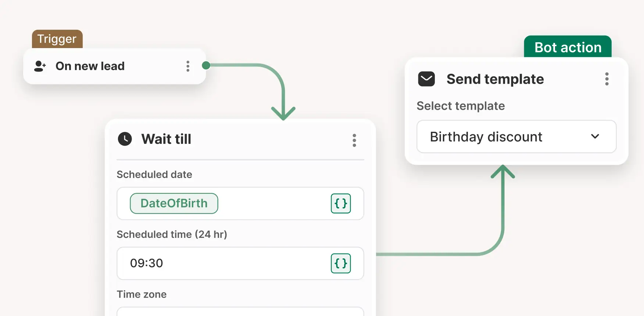Image resolution: width=644 pixels, height=316 pixels.
Task: Select the On new lead trigger title
Action: click(90, 66)
